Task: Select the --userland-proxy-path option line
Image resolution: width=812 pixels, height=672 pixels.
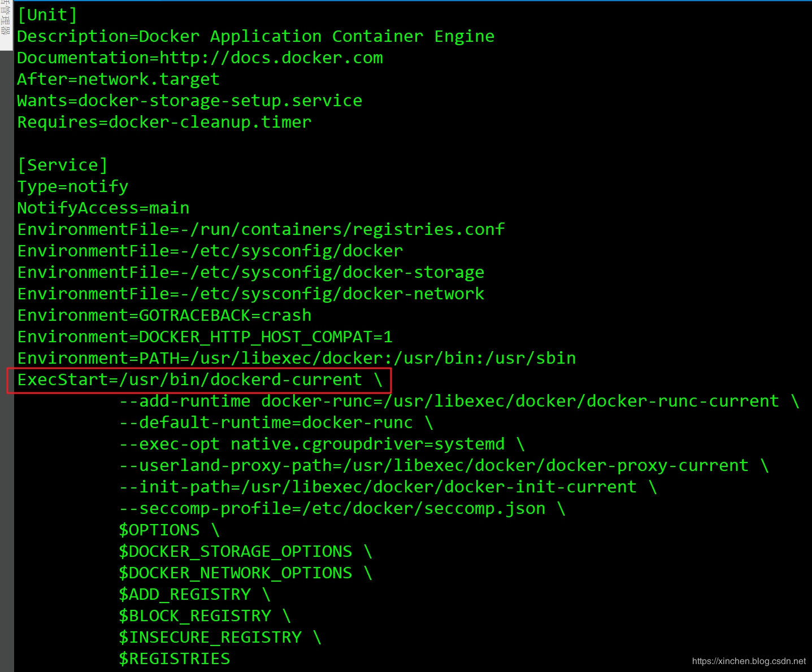Action: tap(444, 466)
